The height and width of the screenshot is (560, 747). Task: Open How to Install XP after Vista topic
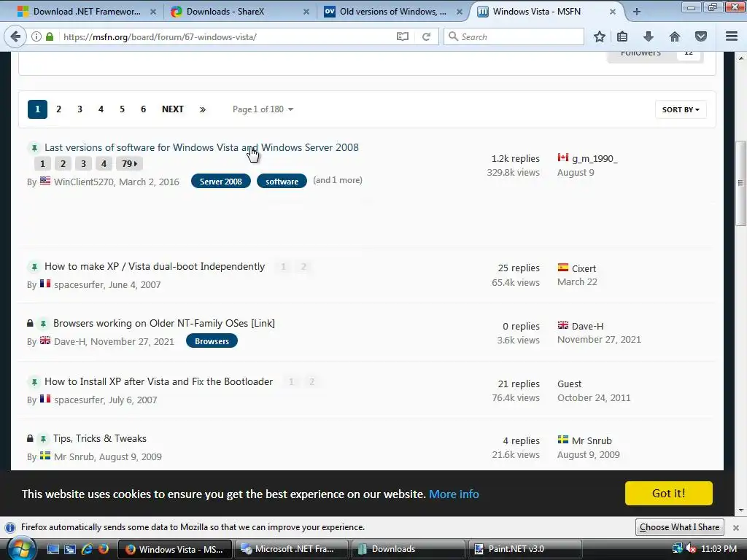click(158, 382)
